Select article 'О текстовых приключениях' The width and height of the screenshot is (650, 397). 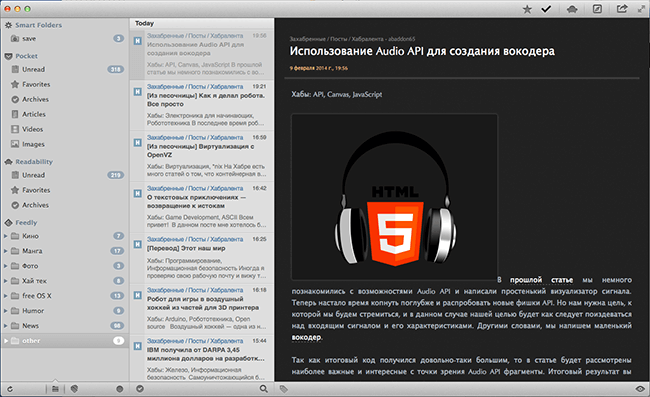point(202,207)
